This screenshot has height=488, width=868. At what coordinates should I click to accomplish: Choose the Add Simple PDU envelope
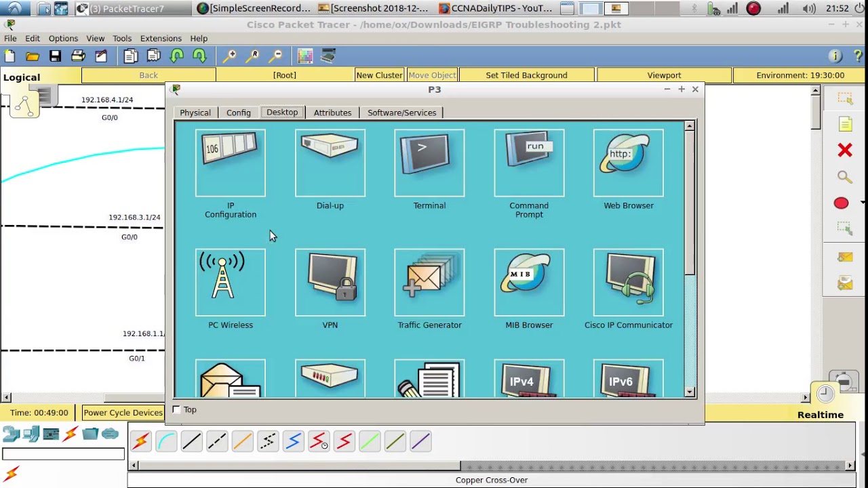pyautogui.click(x=845, y=257)
